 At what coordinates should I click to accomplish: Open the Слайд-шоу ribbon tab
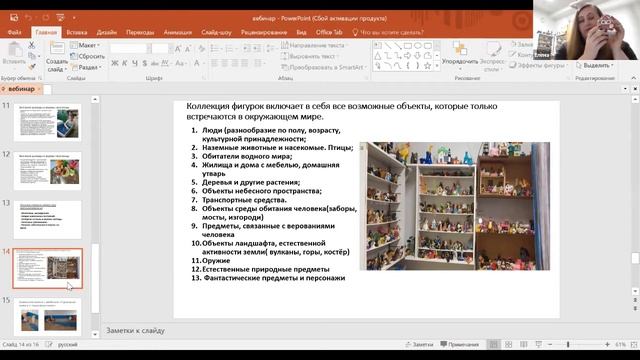(x=216, y=32)
